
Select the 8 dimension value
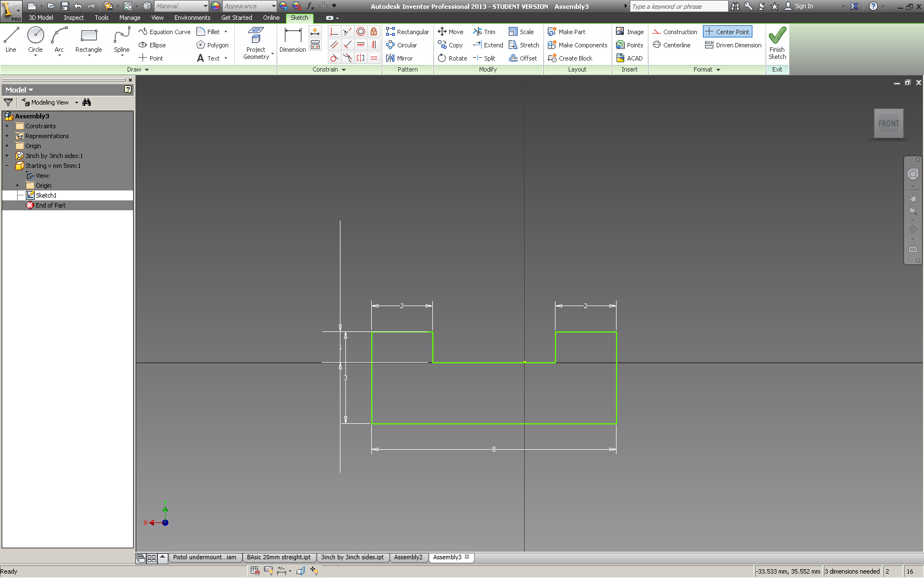coord(494,449)
